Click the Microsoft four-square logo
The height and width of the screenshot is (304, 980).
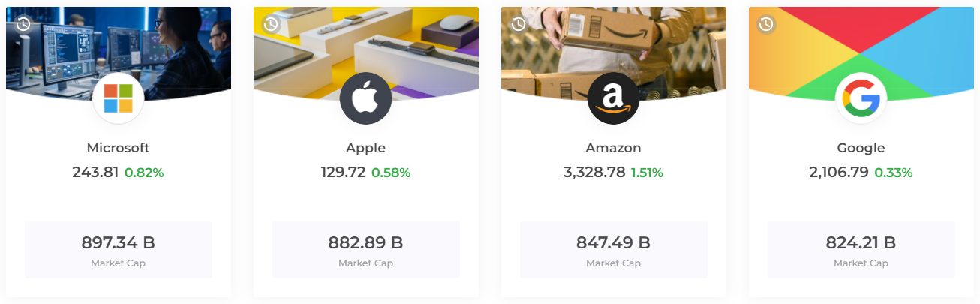point(119,98)
